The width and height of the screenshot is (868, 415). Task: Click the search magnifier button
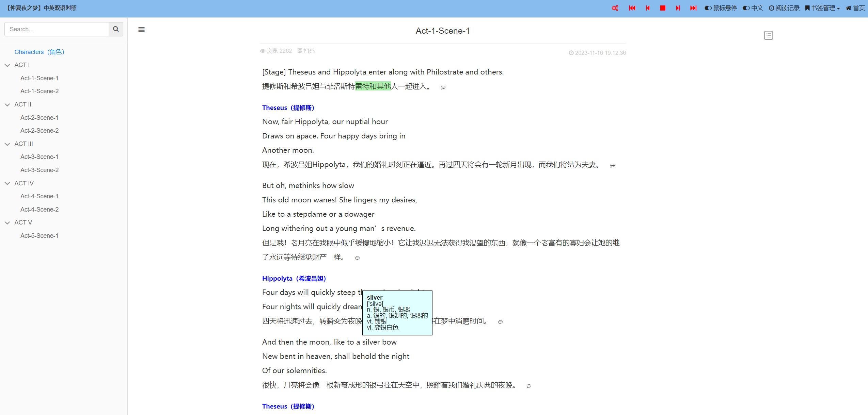[x=116, y=29]
